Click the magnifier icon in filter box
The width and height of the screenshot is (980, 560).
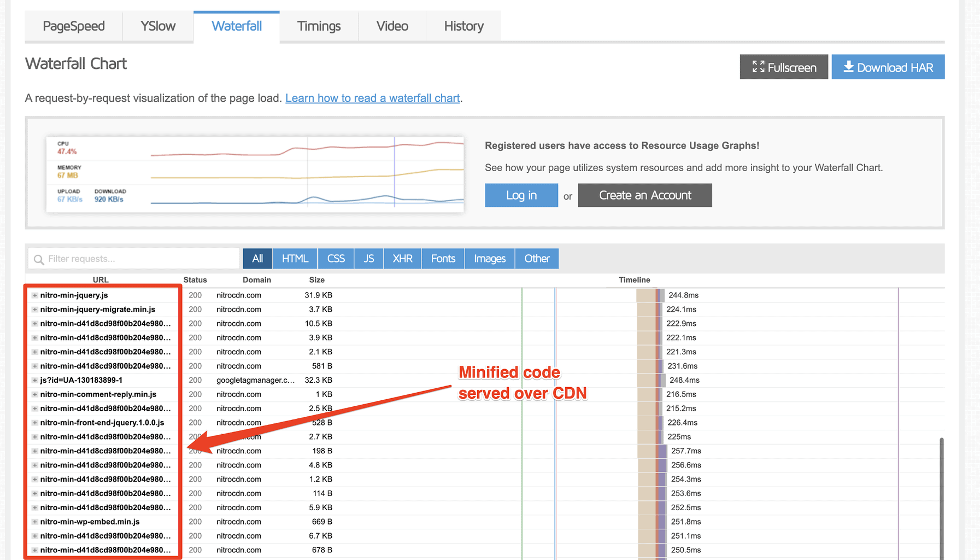[x=39, y=259]
